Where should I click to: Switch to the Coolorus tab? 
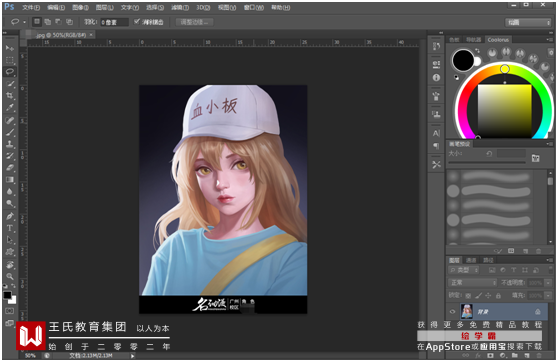coord(498,40)
